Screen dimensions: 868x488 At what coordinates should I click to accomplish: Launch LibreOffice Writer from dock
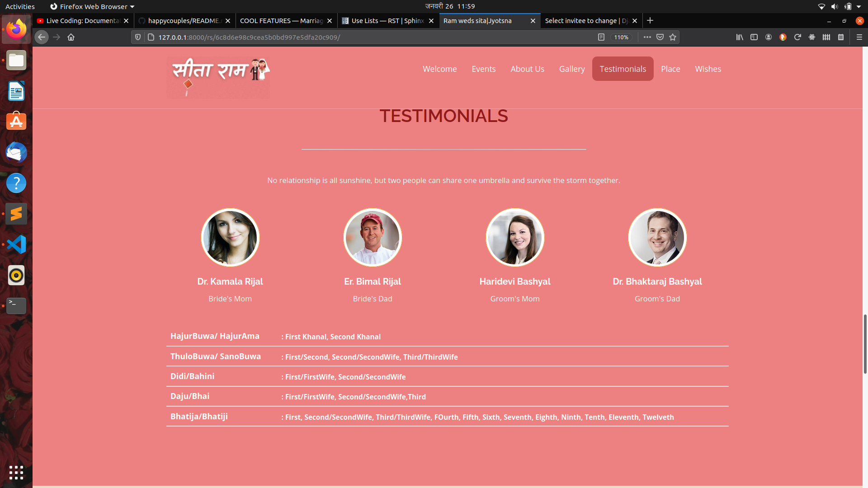(16, 91)
